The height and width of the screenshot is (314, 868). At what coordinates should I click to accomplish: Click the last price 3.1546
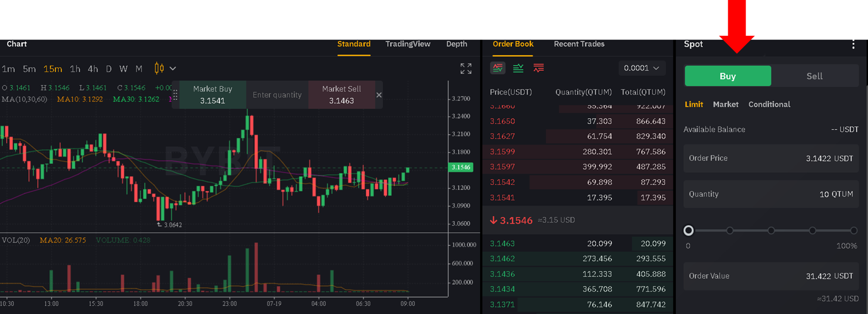[x=516, y=220]
